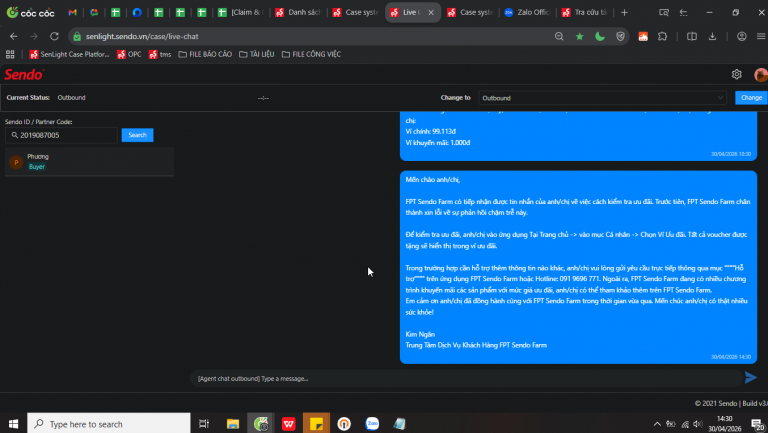This screenshot has height=433, width=768.
Task: Open a new browser tab
Action: click(x=624, y=12)
